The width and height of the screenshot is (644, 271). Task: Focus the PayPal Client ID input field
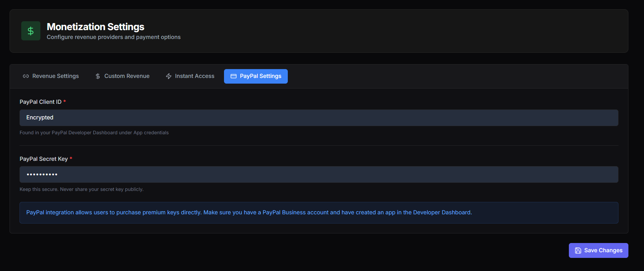coord(319,118)
